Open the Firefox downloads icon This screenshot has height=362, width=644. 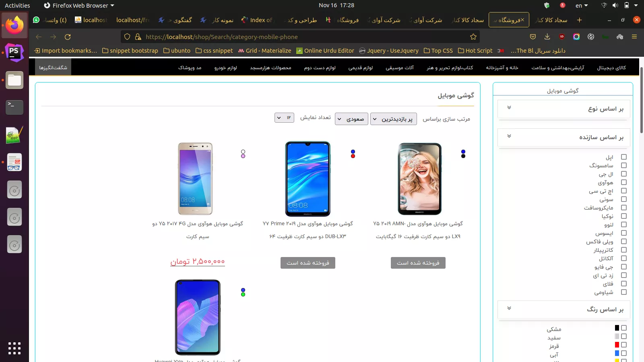pyautogui.click(x=547, y=37)
